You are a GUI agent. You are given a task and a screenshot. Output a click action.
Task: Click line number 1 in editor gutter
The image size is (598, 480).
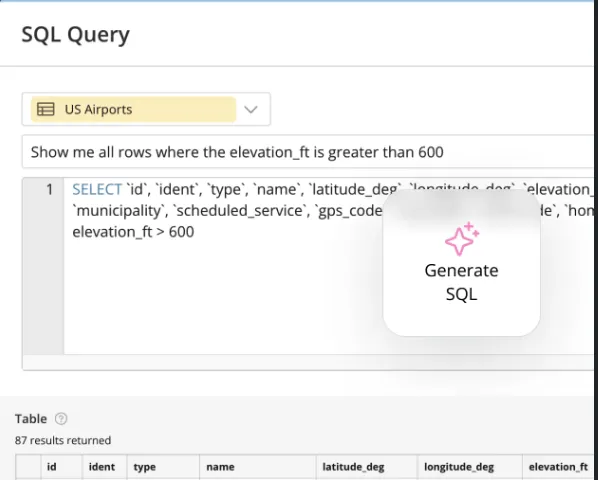(50, 189)
